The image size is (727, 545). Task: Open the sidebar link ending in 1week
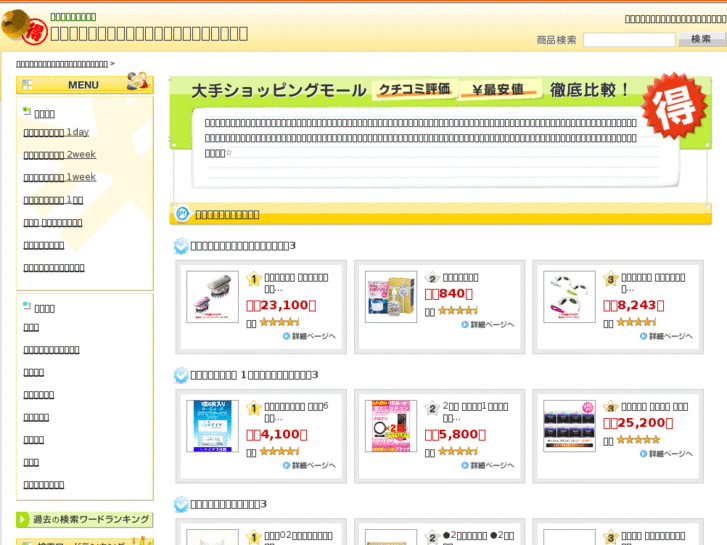60,177
